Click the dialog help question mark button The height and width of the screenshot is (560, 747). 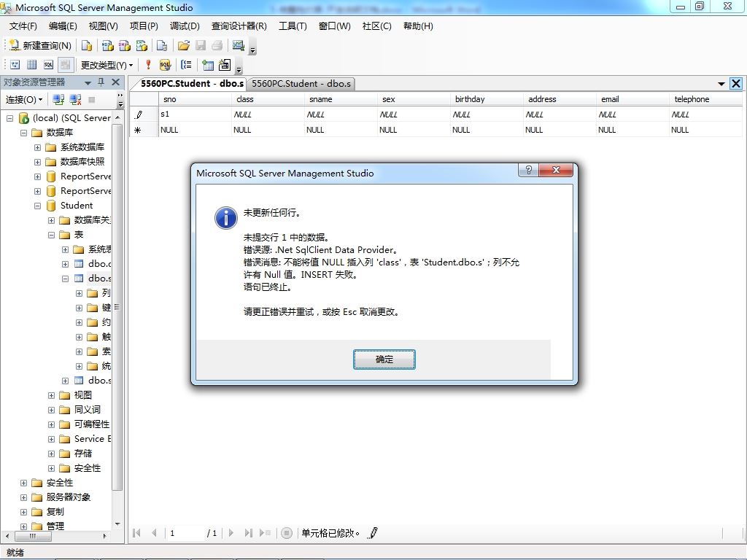(x=528, y=170)
